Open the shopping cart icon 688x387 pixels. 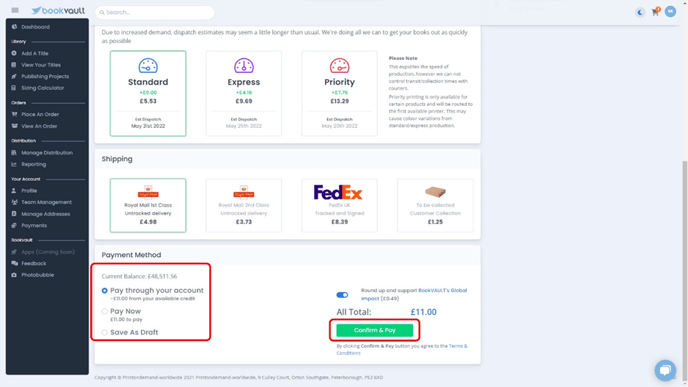(656, 12)
